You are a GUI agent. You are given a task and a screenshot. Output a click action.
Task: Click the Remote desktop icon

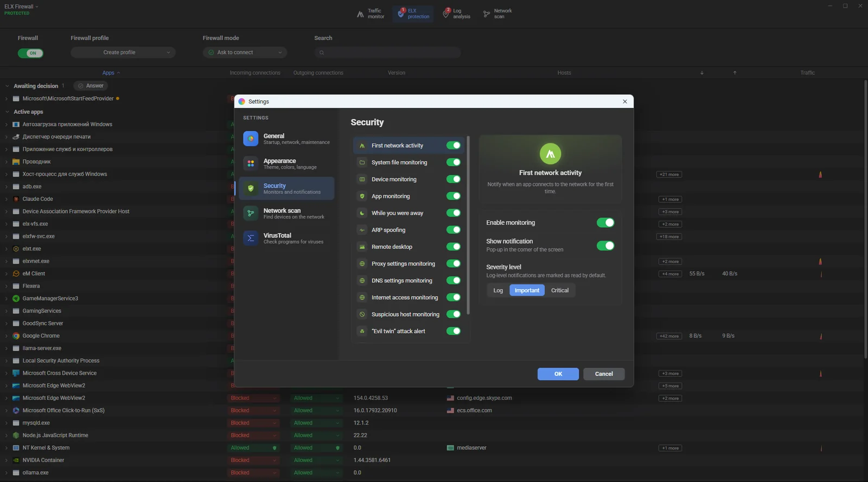pyautogui.click(x=362, y=247)
